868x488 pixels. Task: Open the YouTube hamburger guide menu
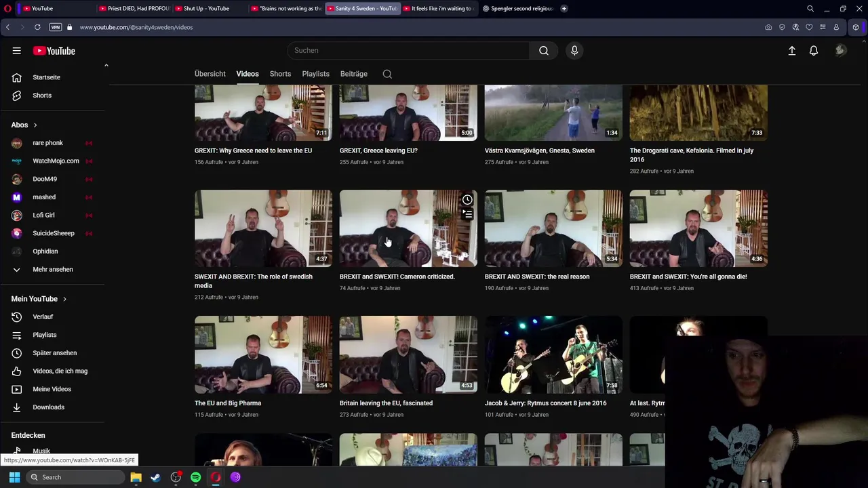16,51
